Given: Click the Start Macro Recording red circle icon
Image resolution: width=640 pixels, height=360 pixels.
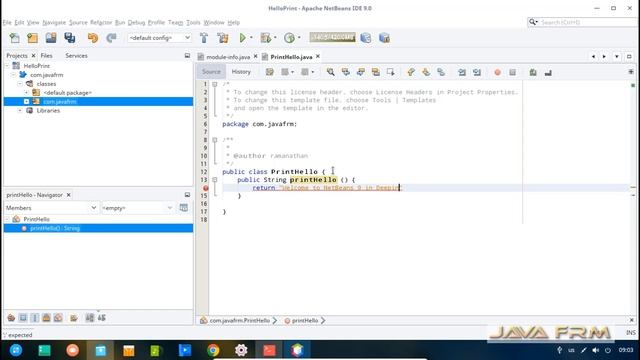Looking at the screenshot, I should [497, 72].
